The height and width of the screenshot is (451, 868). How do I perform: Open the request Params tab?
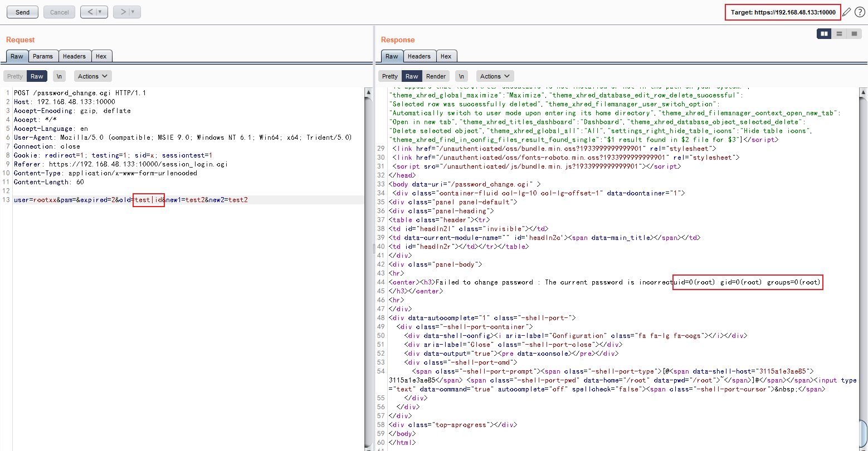[x=43, y=56]
